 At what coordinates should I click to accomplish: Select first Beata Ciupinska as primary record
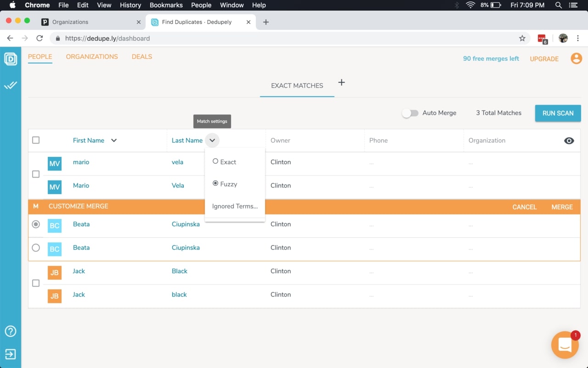(x=36, y=224)
